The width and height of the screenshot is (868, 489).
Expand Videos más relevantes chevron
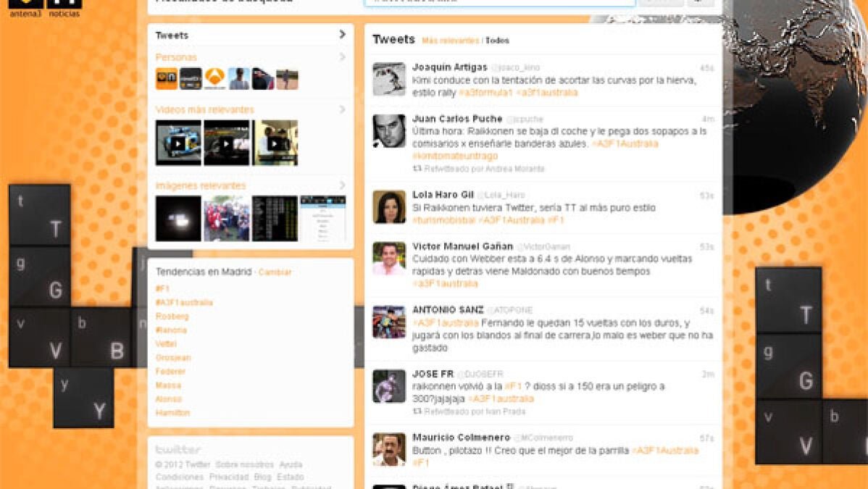pyautogui.click(x=342, y=109)
